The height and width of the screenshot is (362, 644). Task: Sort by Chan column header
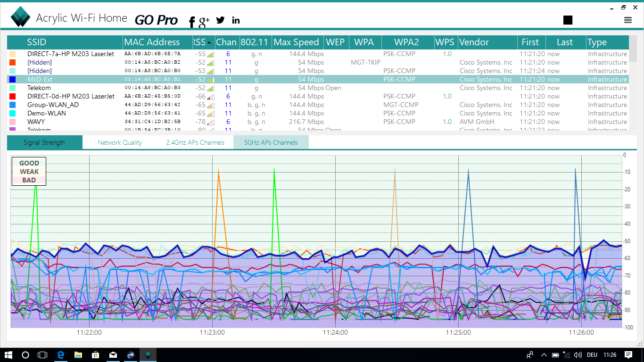point(227,42)
